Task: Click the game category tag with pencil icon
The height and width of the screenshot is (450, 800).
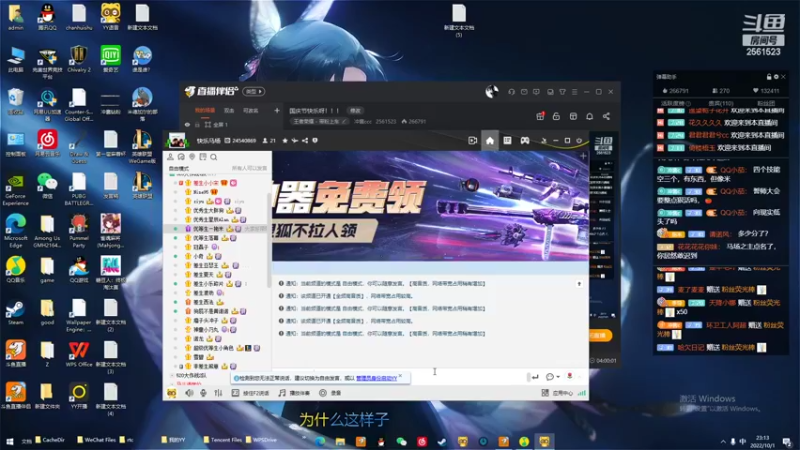Action: point(319,121)
